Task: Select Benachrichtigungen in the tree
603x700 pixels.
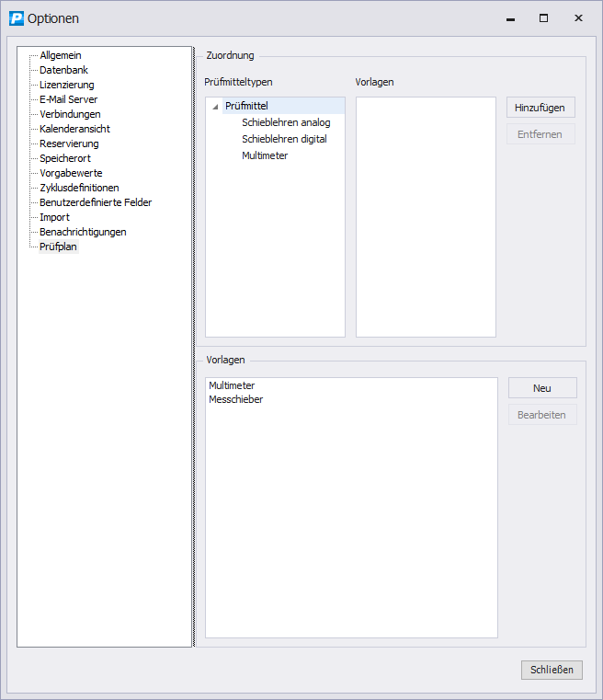Action: click(83, 232)
